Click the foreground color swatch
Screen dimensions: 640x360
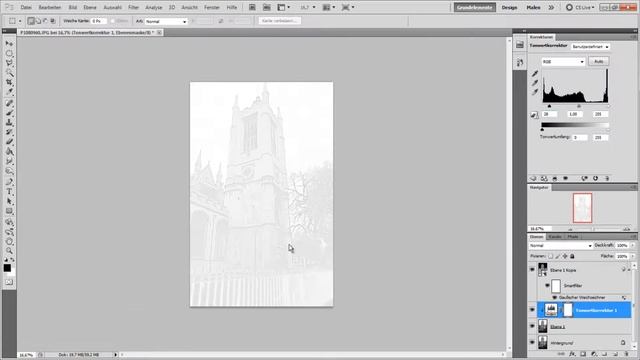pyautogui.click(x=7, y=268)
